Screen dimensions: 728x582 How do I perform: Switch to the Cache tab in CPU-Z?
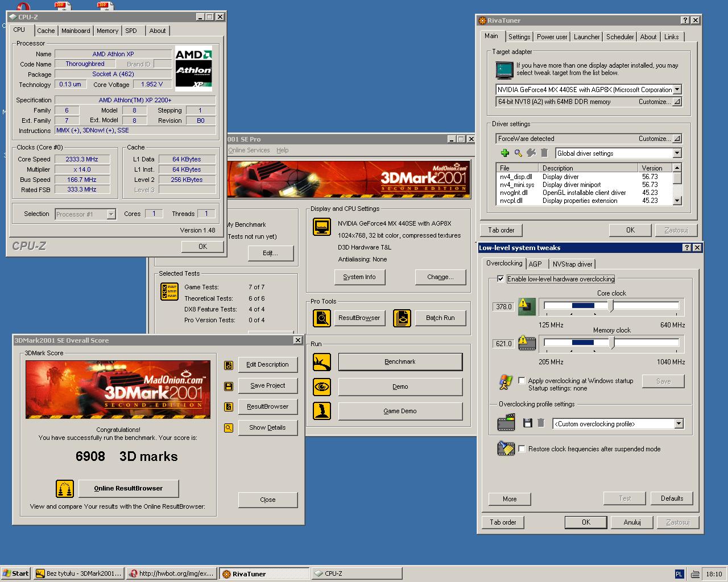click(46, 31)
